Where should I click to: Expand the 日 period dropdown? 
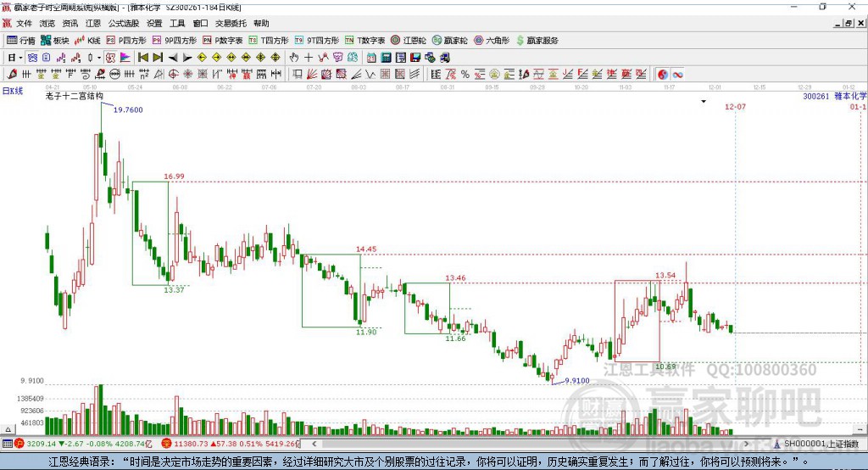coord(15,58)
